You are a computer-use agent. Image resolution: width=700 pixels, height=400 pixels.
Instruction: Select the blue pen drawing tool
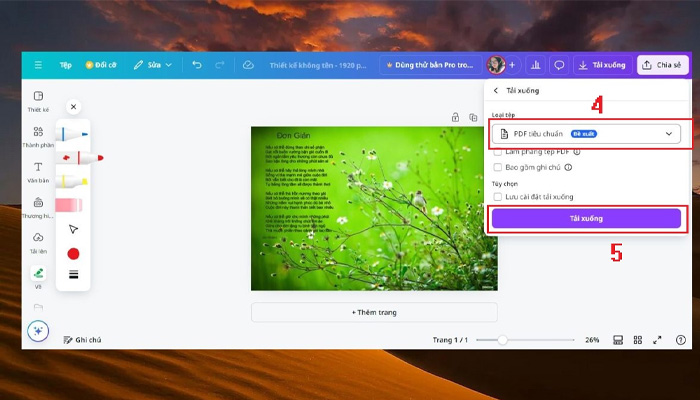tap(72, 133)
